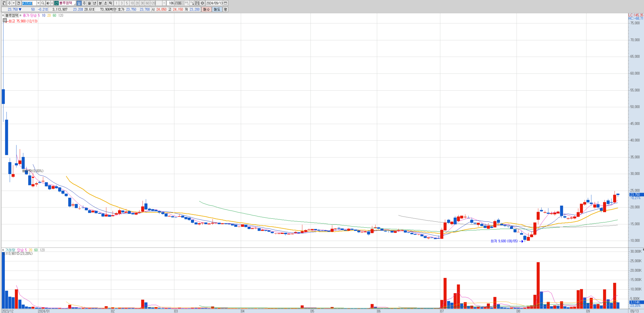Open chart settings gear icon

(202, 3)
